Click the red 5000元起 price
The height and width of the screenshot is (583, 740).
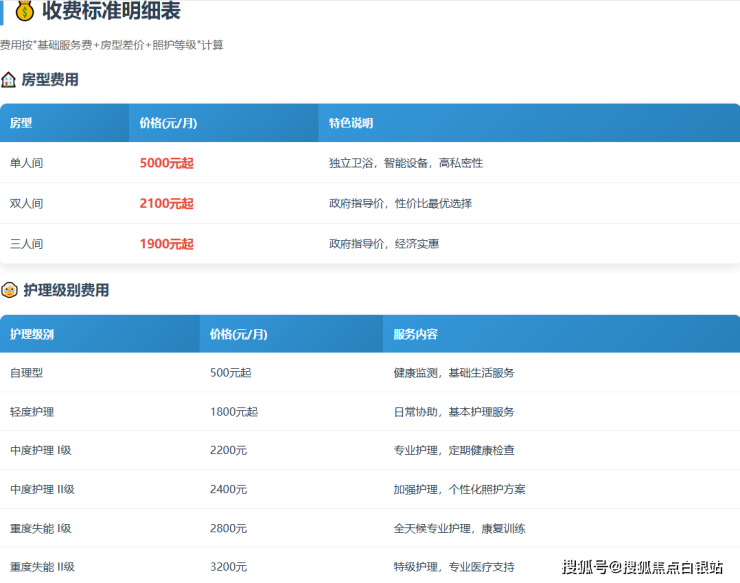click(166, 163)
